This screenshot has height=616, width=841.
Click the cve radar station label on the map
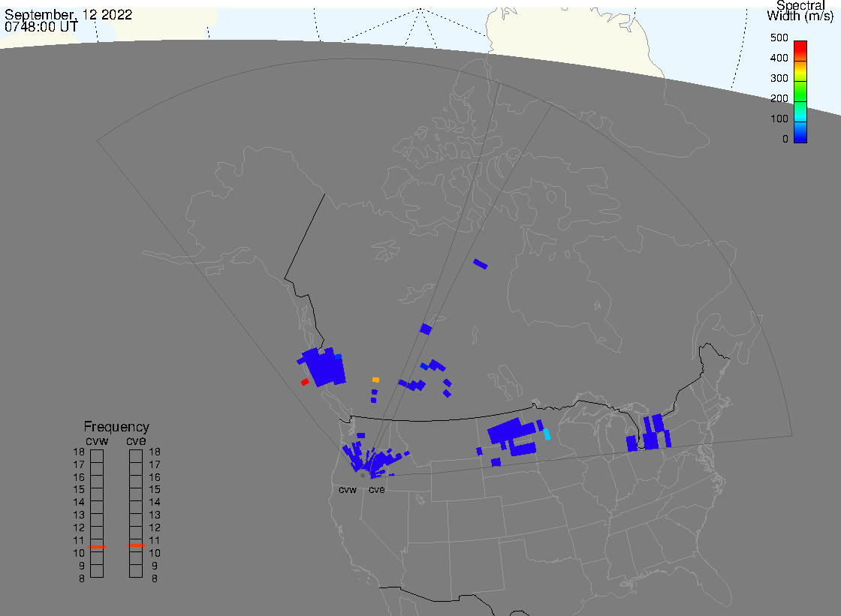point(376,490)
